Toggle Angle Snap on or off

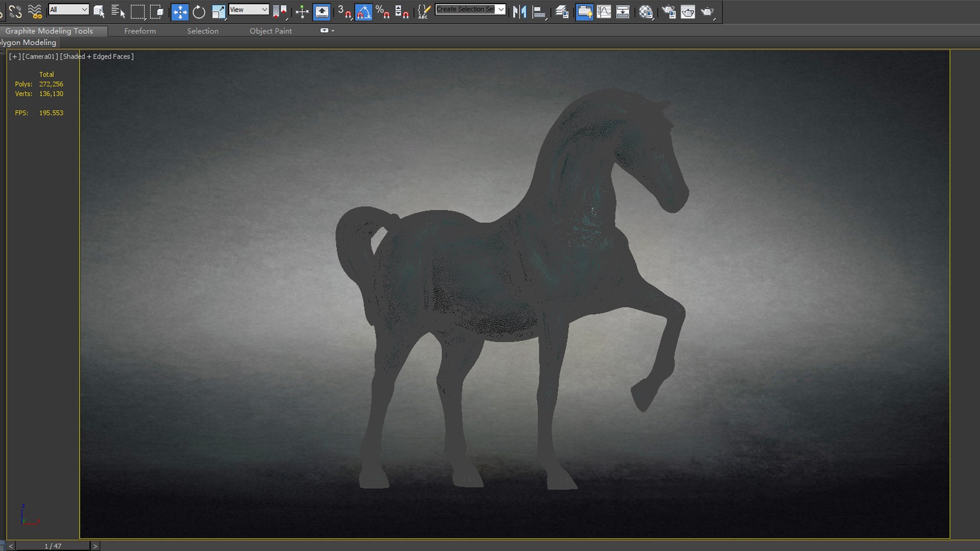[x=363, y=12]
